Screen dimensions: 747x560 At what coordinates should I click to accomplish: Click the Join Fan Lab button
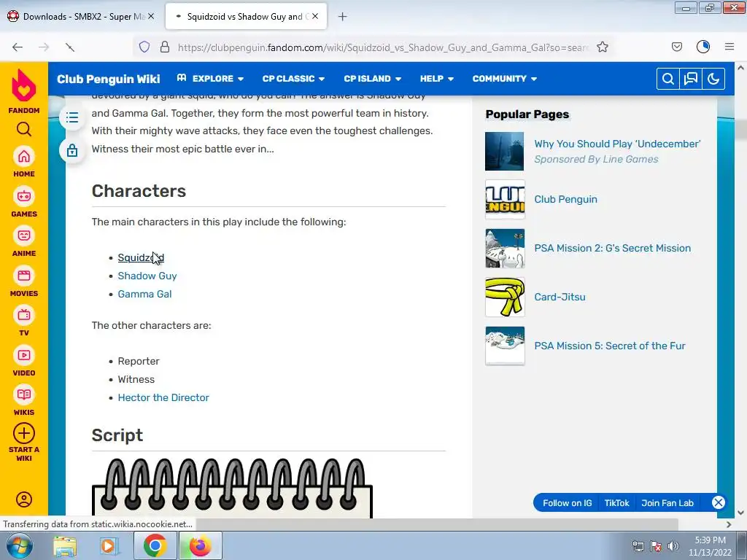[x=667, y=503]
